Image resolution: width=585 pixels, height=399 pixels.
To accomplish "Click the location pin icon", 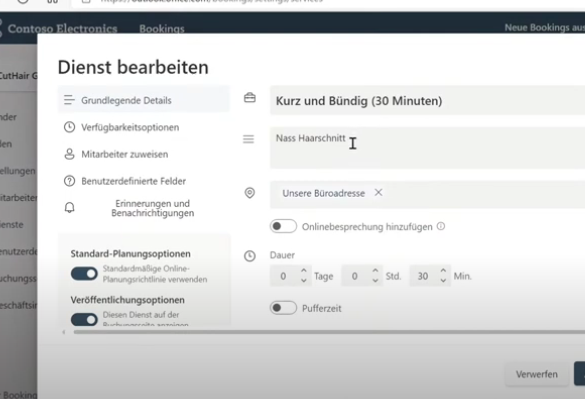I will tap(250, 193).
